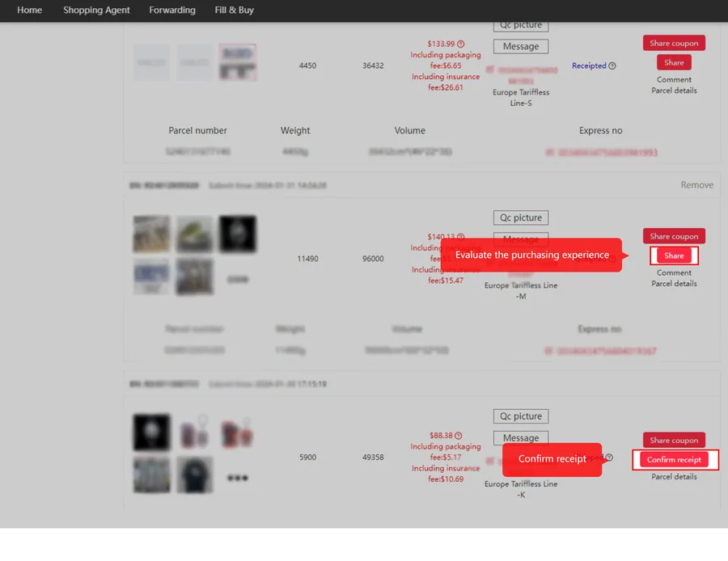View Parcel details of Line-S parcel

[674, 91]
